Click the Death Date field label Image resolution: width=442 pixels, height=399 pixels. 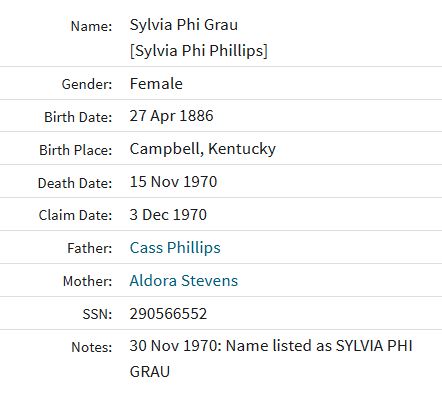(75, 183)
